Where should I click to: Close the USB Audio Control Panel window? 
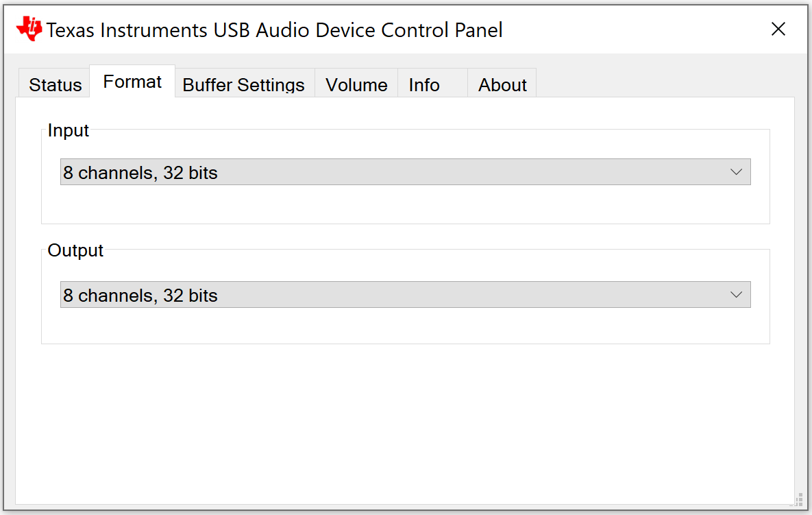[x=778, y=29]
